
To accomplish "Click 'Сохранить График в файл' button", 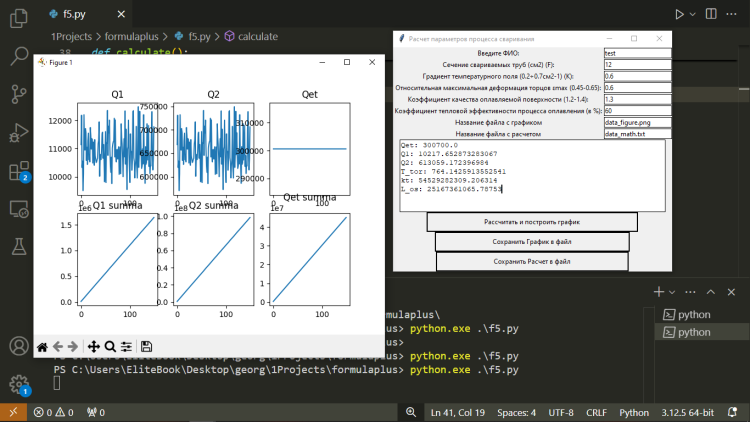I will 532,242.
